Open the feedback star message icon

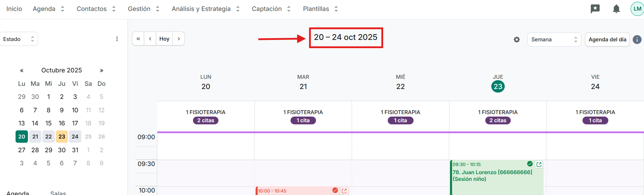click(x=595, y=9)
